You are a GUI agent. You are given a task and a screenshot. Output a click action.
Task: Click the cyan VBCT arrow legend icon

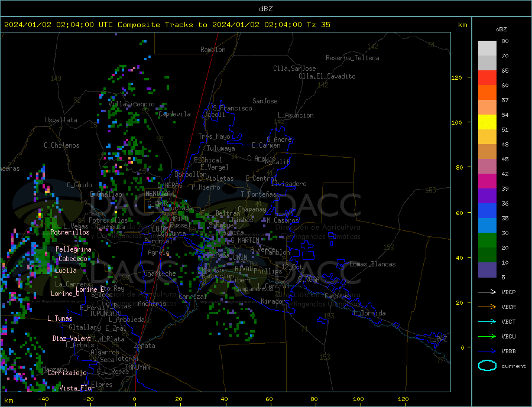pos(487,321)
